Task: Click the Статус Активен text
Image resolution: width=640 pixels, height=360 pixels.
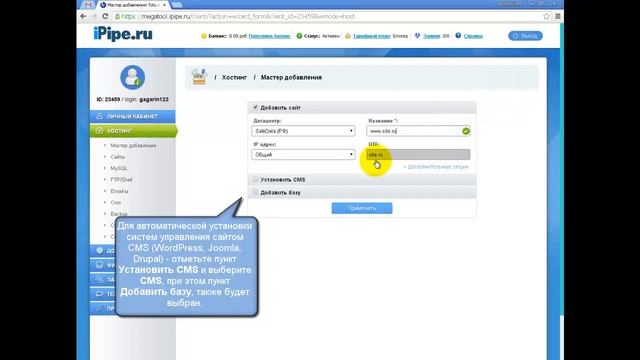Action: pyautogui.click(x=322, y=36)
